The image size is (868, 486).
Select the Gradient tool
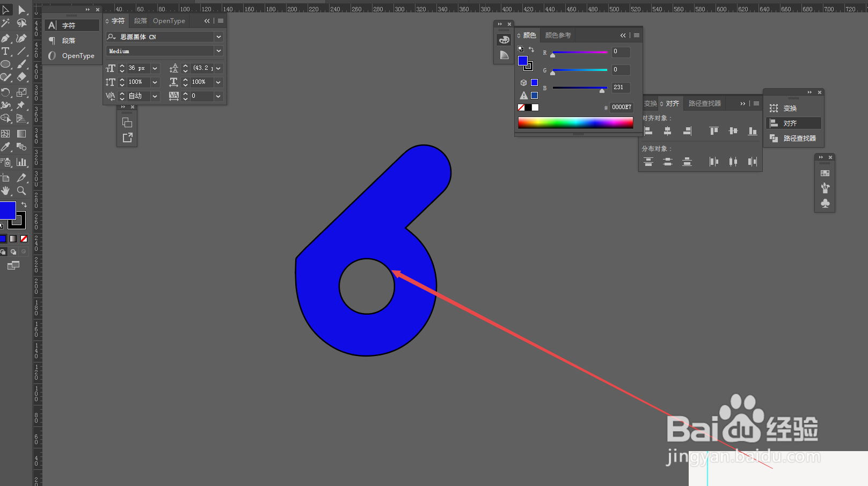tap(21, 133)
